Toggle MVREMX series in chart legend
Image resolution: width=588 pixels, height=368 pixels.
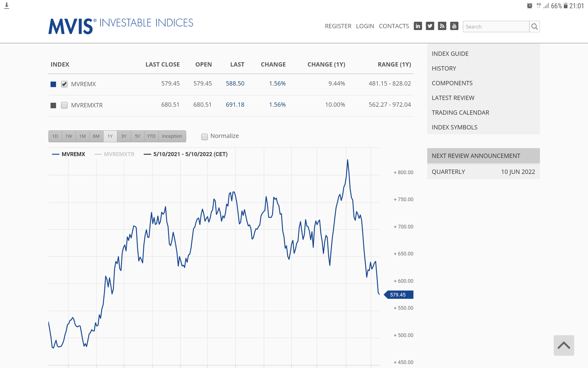pyautogui.click(x=69, y=154)
